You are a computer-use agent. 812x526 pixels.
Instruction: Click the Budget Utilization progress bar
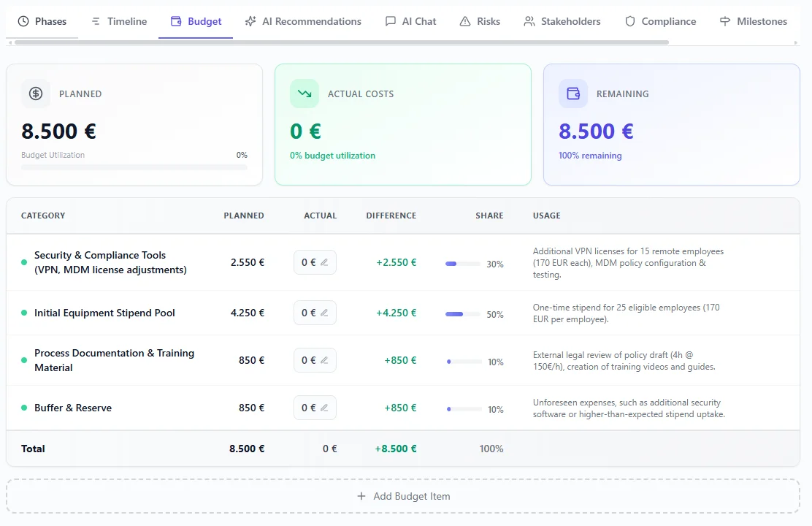tap(134, 167)
